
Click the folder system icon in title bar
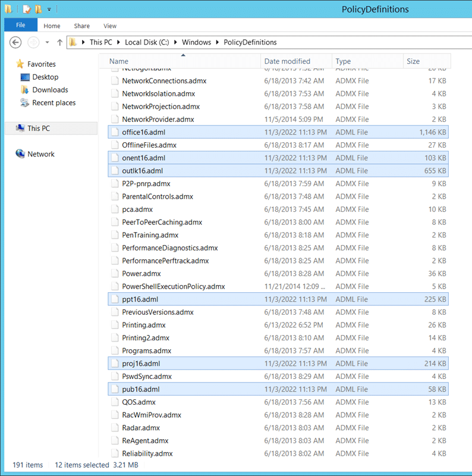pos(8,9)
